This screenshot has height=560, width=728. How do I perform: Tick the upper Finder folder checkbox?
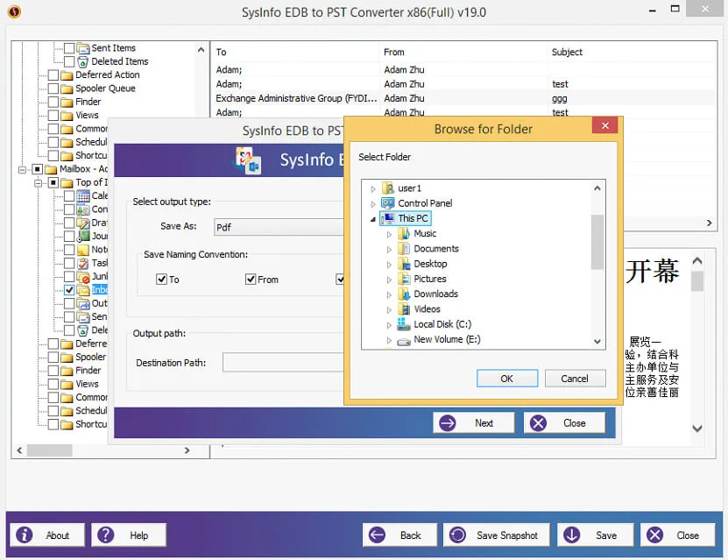pyautogui.click(x=53, y=102)
